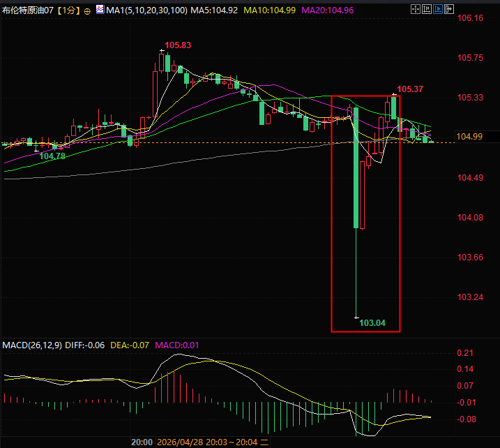The height and width of the screenshot is (448, 500).
Task: Select the 布伦特原油07 contract title
Action: [28, 10]
